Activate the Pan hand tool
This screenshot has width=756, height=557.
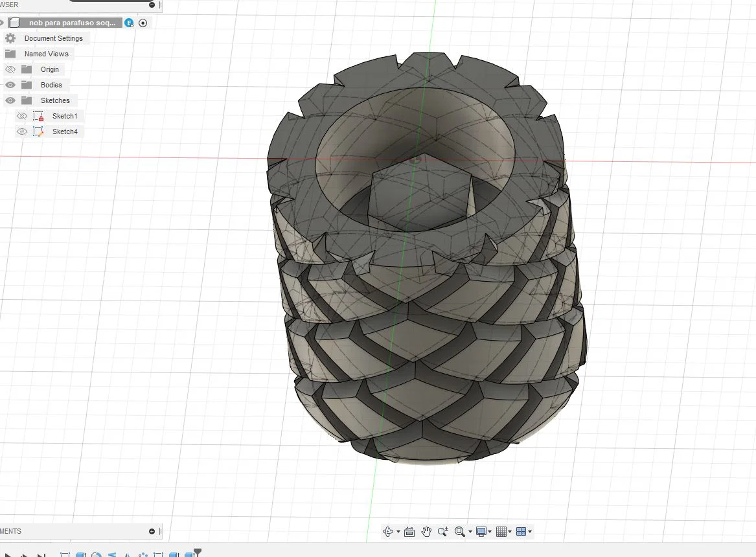coord(426,532)
